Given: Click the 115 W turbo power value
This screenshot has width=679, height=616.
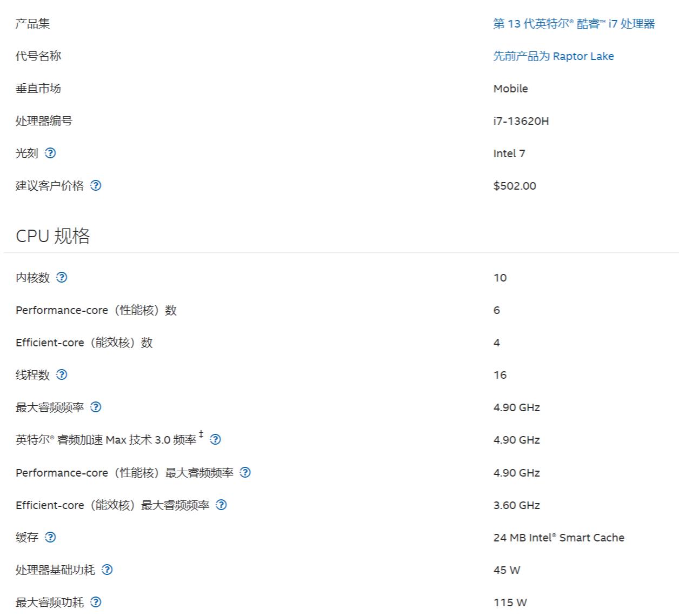Looking at the screenshot, I should (x=510, y=602).
